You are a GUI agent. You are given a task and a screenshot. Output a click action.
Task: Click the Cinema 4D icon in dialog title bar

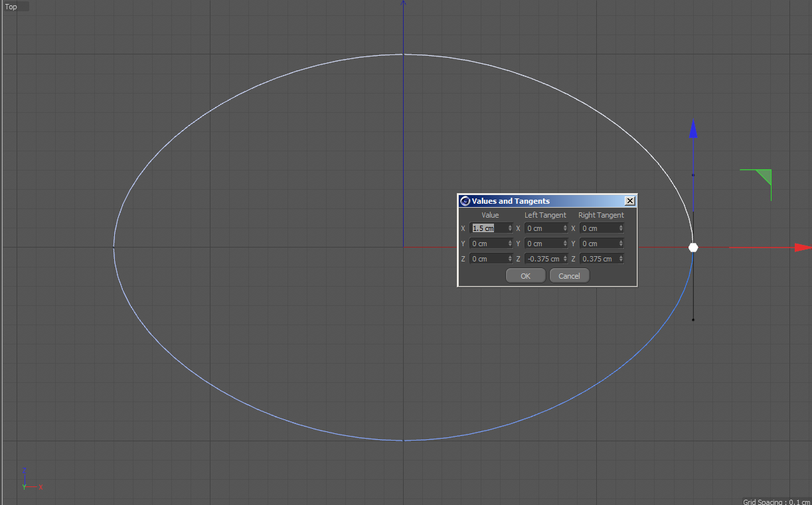tap(465, 201)
